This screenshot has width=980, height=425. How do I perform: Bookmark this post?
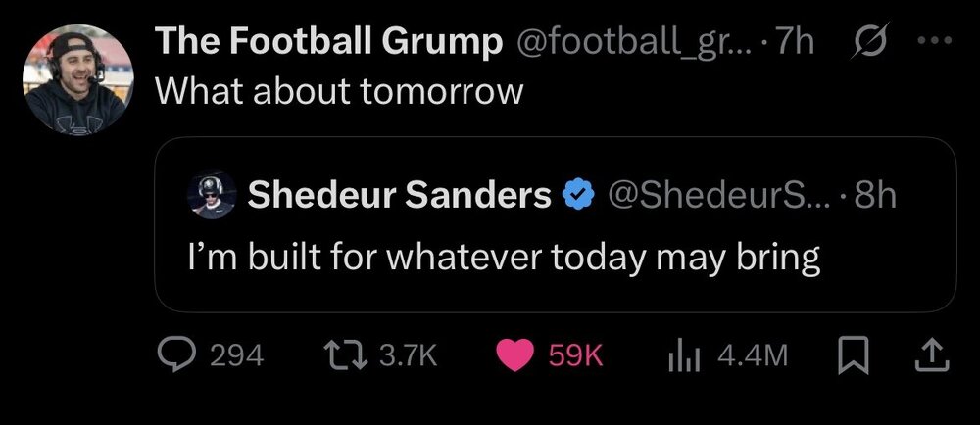coord(855,355)
